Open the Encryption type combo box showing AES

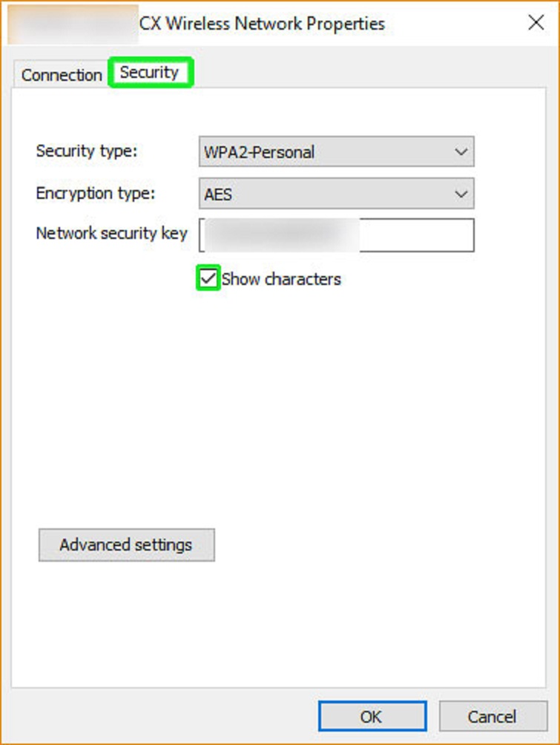tap(326, 194)
